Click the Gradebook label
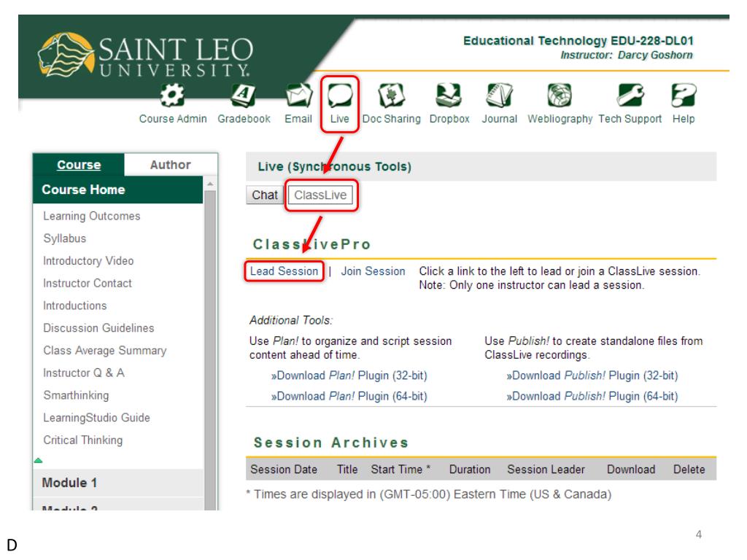The image size is (747, 560). (x=244, y=119)
